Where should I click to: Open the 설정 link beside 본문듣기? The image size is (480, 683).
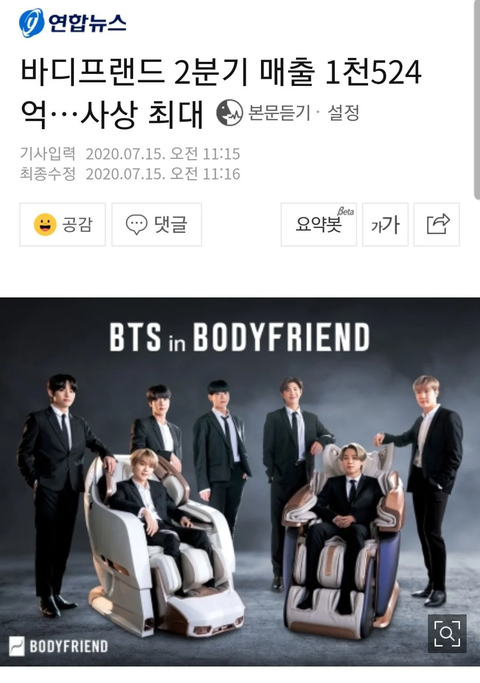343,113
